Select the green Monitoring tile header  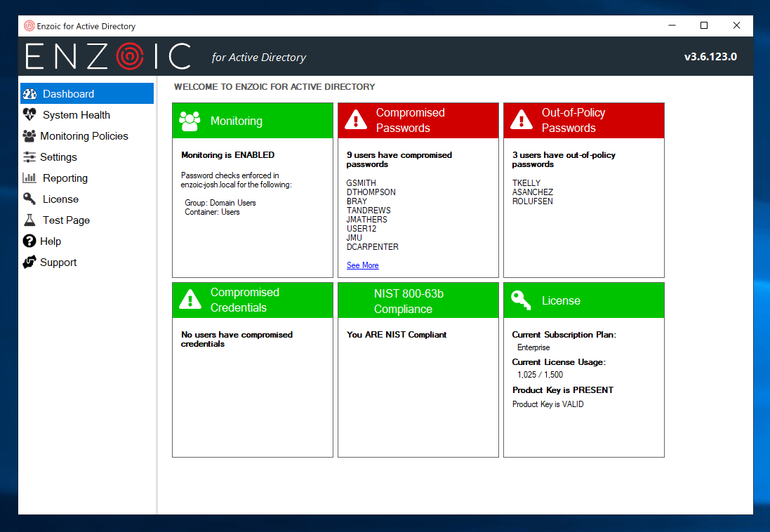[252, 121]
